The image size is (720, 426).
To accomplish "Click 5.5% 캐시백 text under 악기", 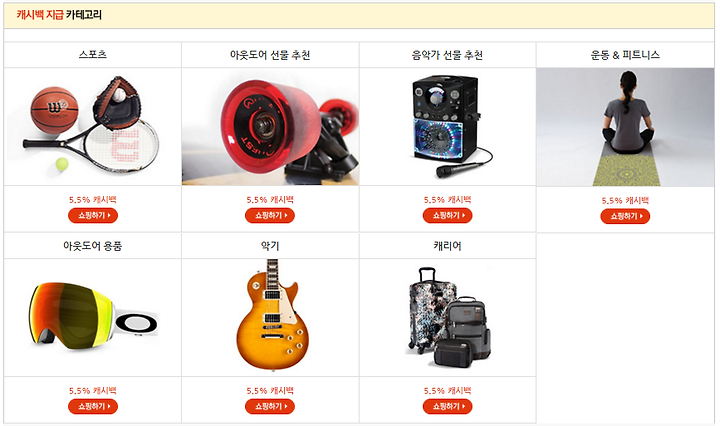I will tap(270, 391).
